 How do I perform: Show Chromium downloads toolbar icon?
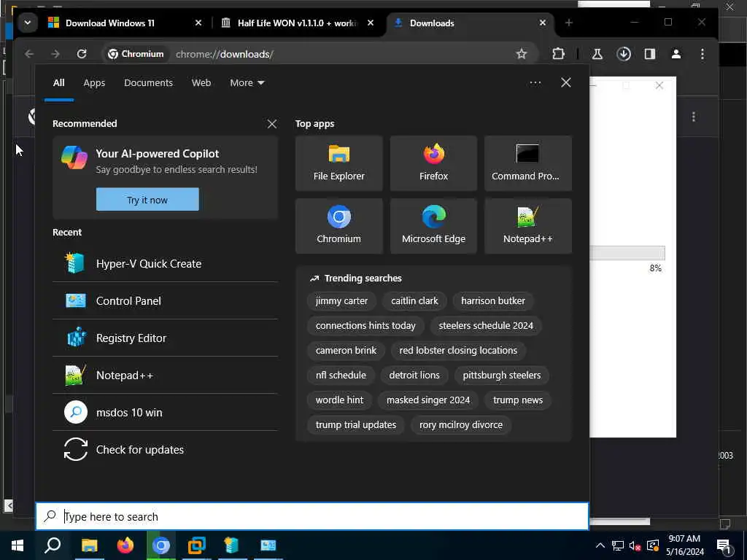click(624, 54)
